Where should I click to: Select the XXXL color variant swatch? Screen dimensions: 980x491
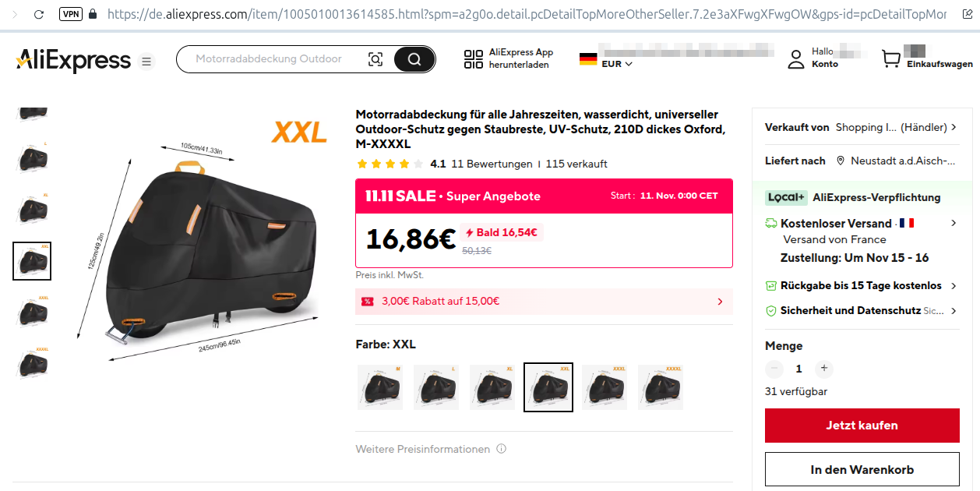(x=605, y=387)
